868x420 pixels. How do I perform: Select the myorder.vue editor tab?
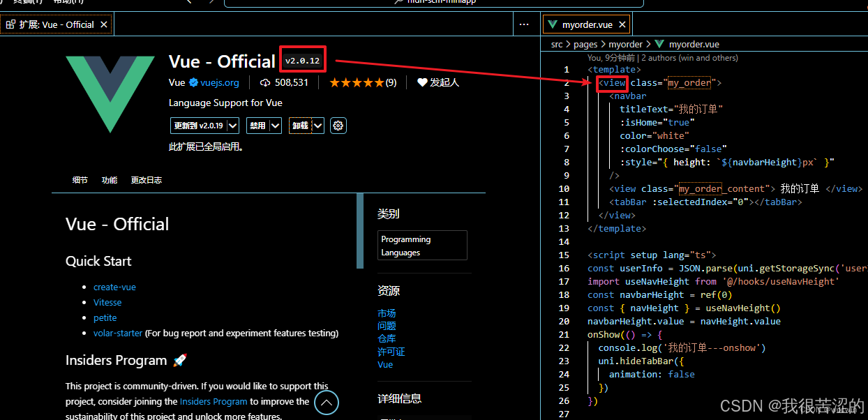[x=587, y=24]
